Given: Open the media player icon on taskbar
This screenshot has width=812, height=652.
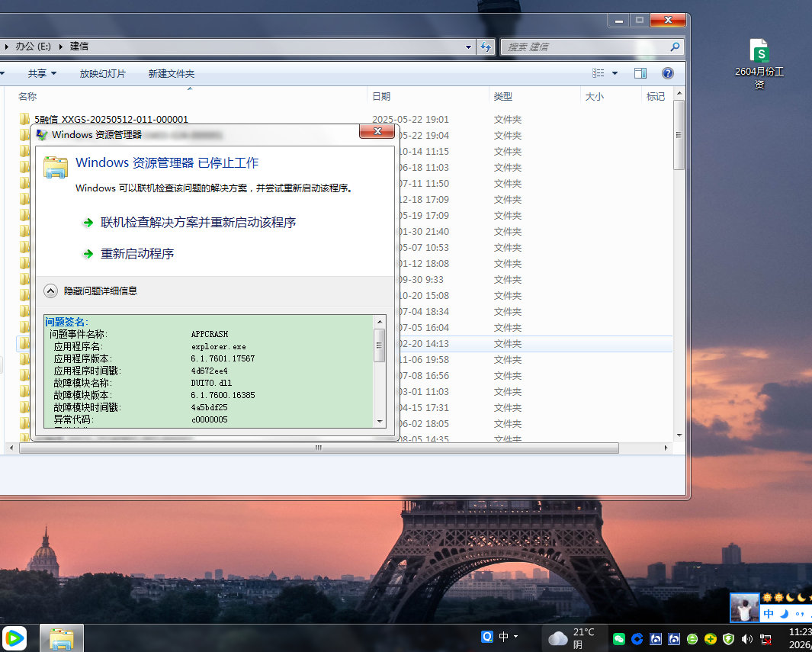Looking at the screenshot, I should [14, 638].
